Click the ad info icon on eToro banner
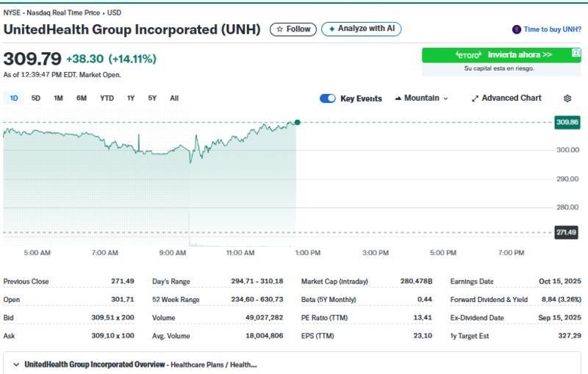This screenshot has height=374, width=588. click(x=576, y=54)
